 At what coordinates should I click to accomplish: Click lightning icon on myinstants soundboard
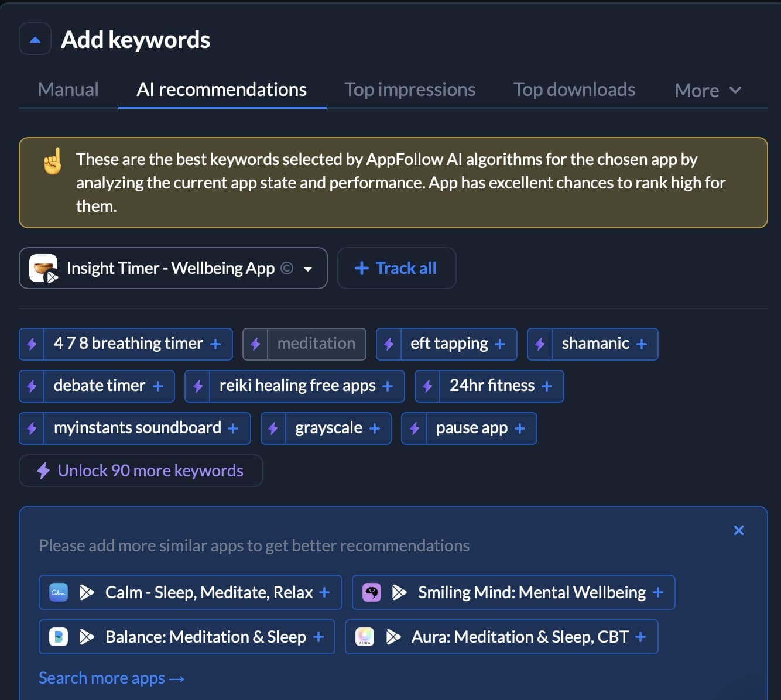click(x=32, y=428)
